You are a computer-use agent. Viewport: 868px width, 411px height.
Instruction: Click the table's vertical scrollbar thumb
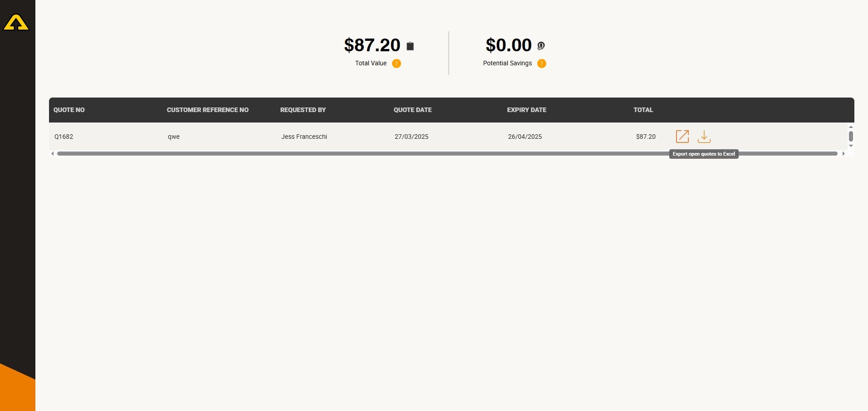click(x=851, y=136)
